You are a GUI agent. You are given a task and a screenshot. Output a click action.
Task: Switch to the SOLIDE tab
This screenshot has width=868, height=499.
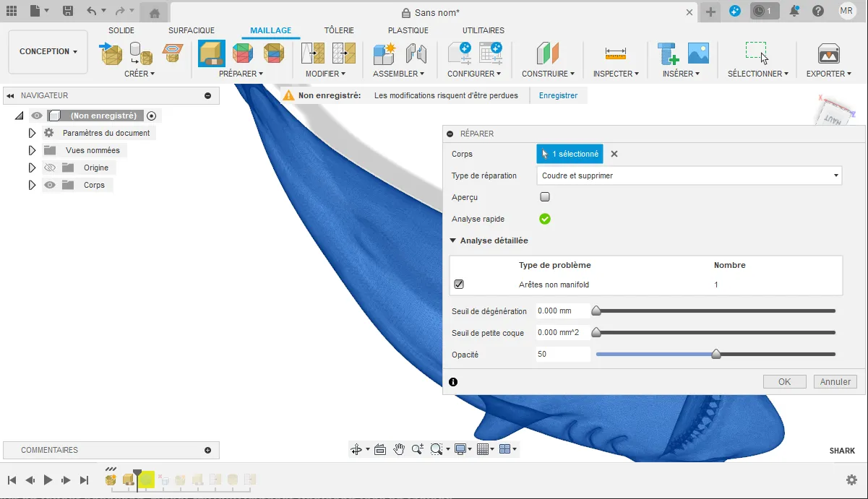coord(121,30)
